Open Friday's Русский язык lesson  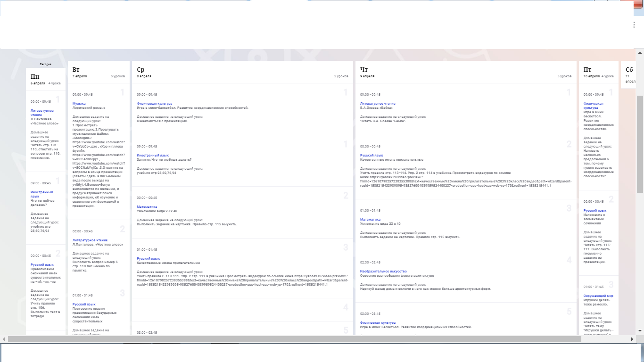[x=595, y=211]
